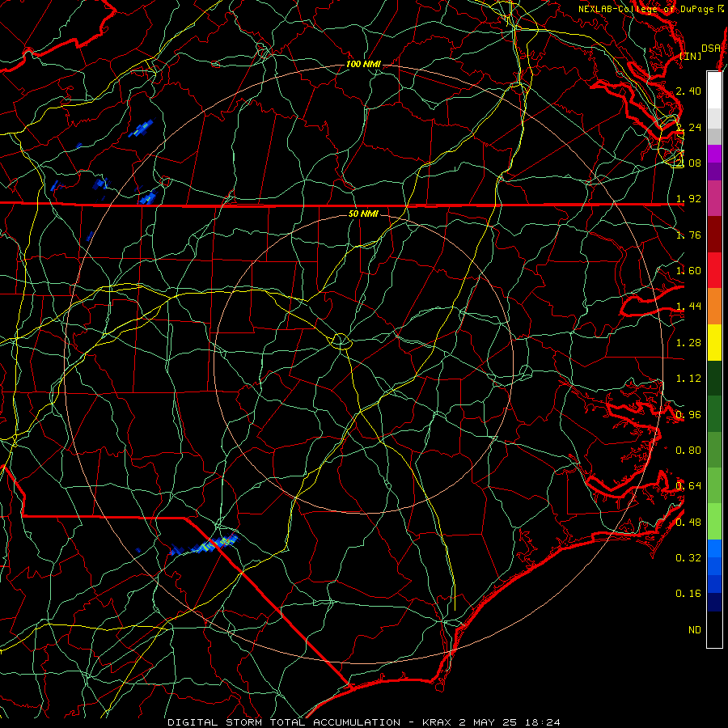Pick the orange legend color swatch

coord(714,307)
